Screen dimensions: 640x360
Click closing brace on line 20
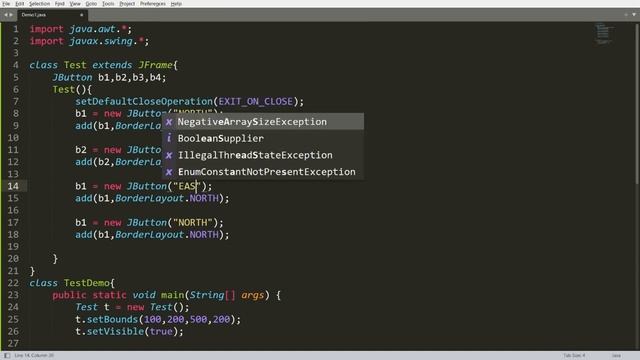pyautogui.click(x=55, y=259)
